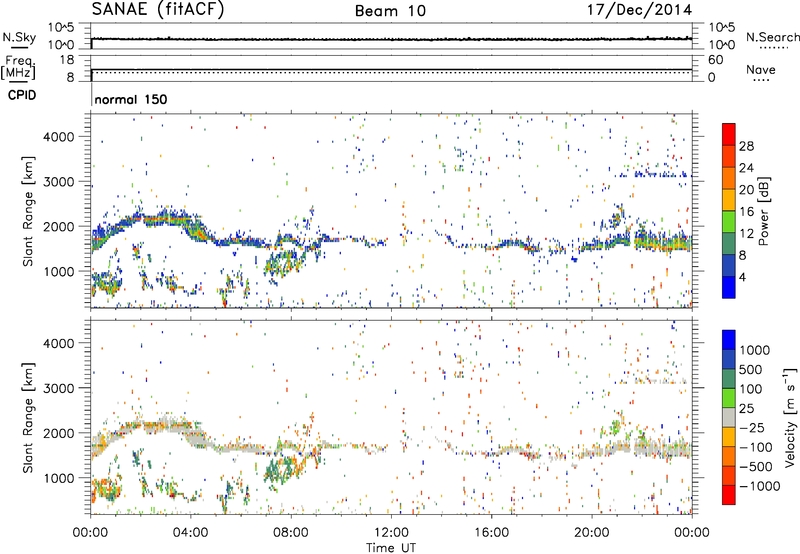Viewport: 800px width, 554px height.
Task: Click the "Freq. [MHz]" axis label
Action: [18, 67]
